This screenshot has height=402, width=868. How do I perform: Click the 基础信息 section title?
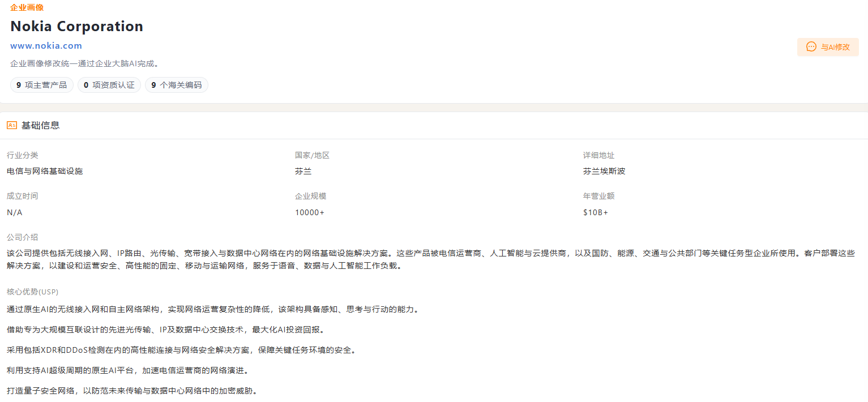pos(40,125)
